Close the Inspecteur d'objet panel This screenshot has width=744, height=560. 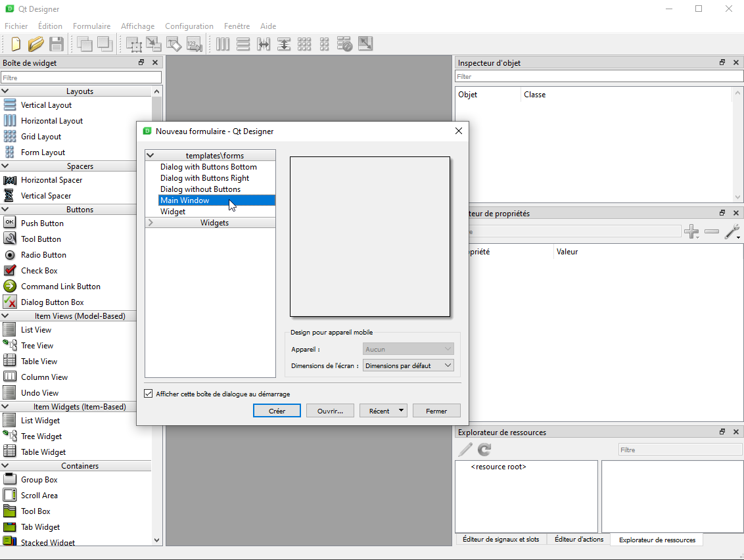[x=736, y=62]
